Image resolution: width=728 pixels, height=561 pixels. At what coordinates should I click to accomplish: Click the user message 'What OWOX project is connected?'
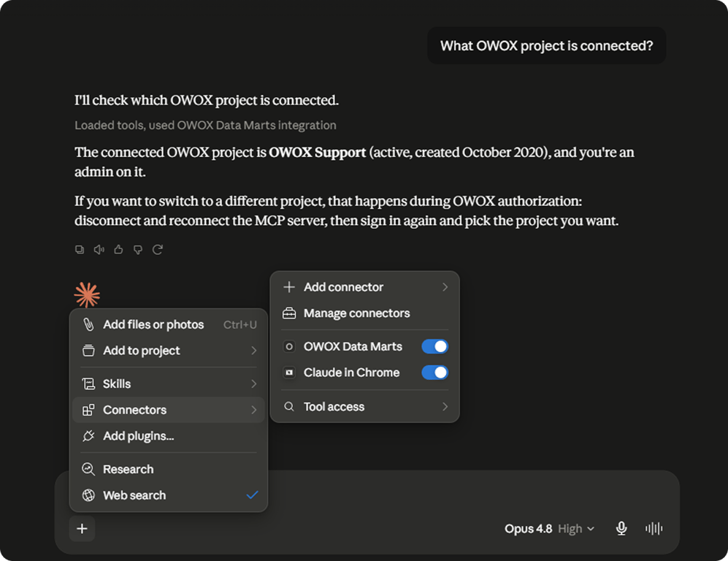pos(546,45)
